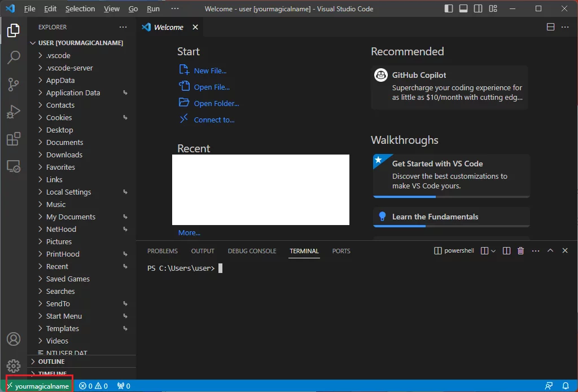
Task: Open the Selection menu
Action: [80, 8]
